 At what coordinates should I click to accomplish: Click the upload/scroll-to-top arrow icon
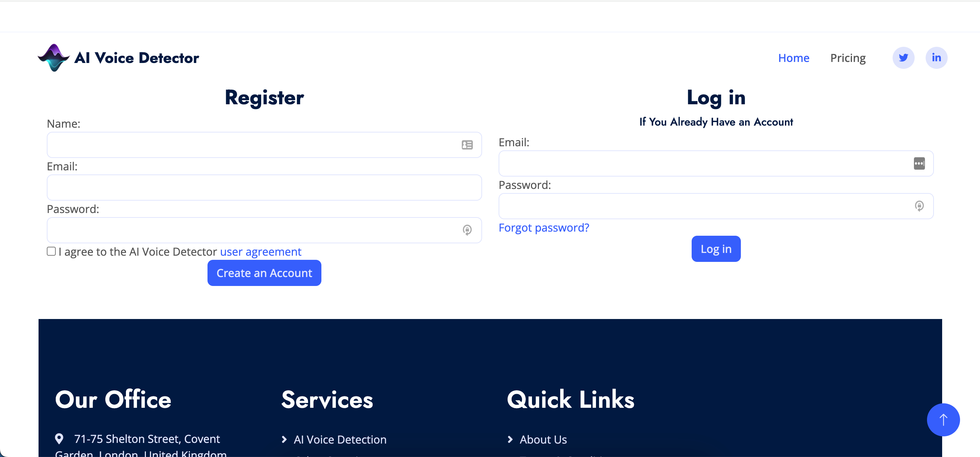944,419
